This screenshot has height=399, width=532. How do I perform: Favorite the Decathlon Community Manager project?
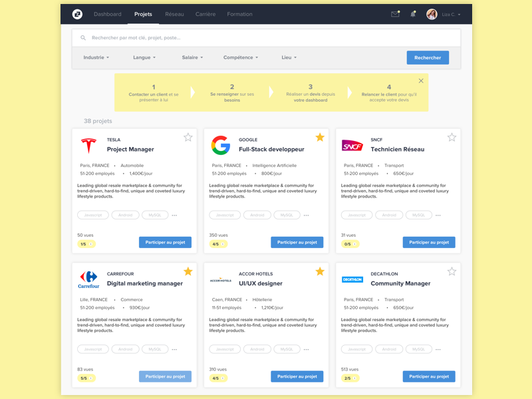tap(452, 271)
